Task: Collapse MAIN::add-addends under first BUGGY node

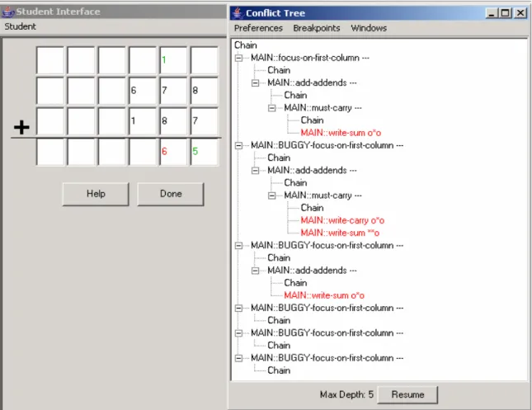Action: [x=255, y=171]
